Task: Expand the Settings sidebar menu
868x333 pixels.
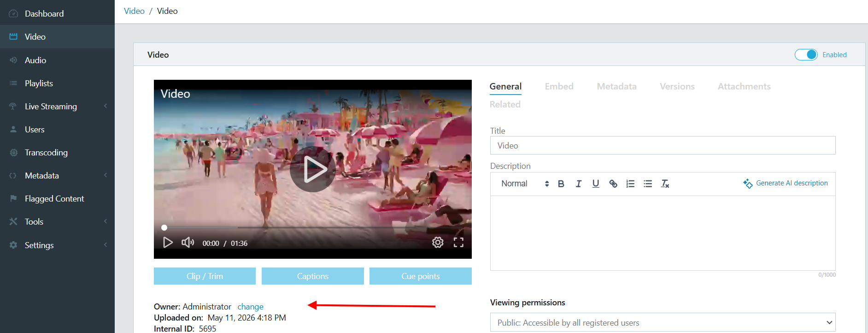Action: [x=57, y=245]
